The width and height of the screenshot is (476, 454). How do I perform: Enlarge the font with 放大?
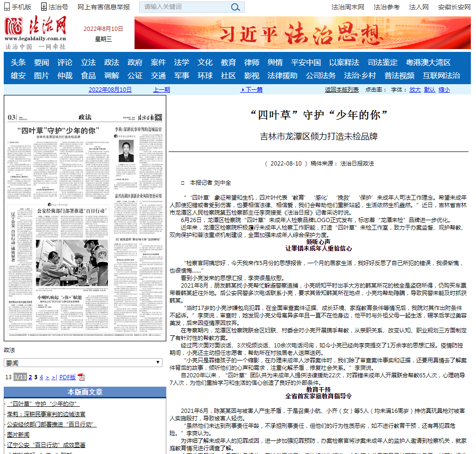[x=415, y=90]
